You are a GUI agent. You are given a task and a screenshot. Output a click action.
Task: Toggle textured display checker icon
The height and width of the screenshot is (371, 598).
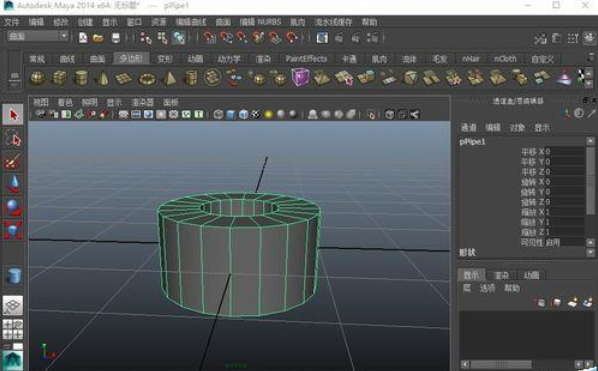(x=256, y=114)
